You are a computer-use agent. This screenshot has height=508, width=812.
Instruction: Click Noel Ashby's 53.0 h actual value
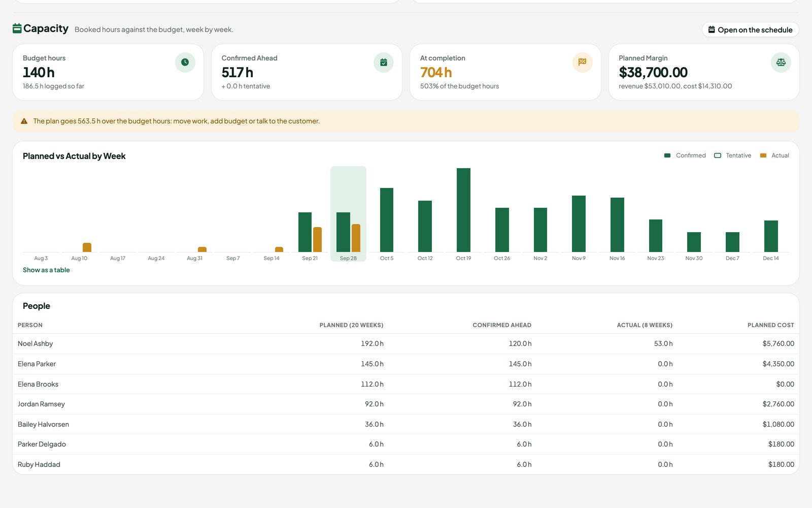663,344
